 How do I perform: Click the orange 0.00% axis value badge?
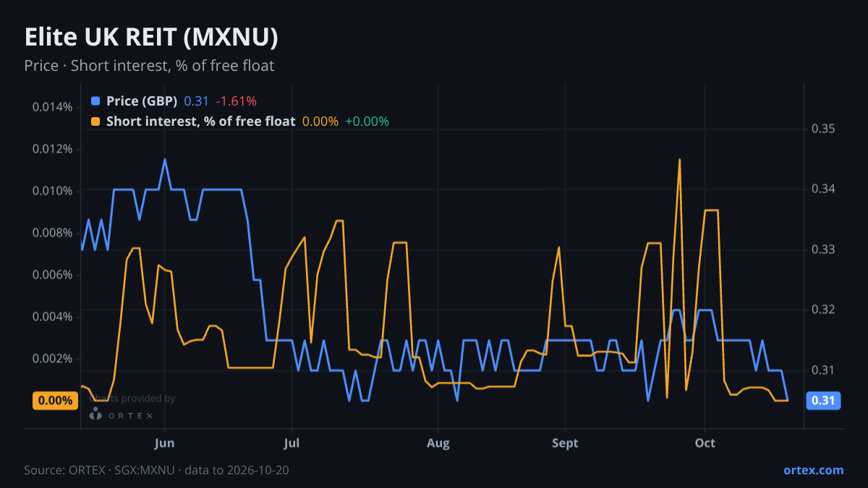[55, 401]
